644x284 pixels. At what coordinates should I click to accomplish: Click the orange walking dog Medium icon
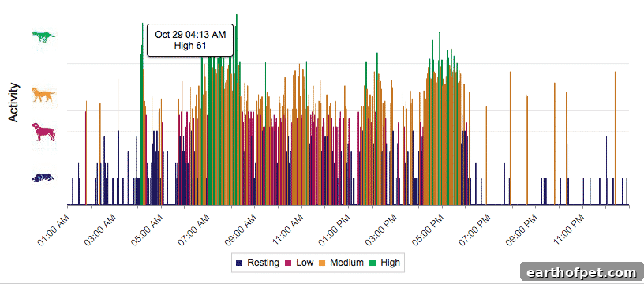tap(43, 95)
